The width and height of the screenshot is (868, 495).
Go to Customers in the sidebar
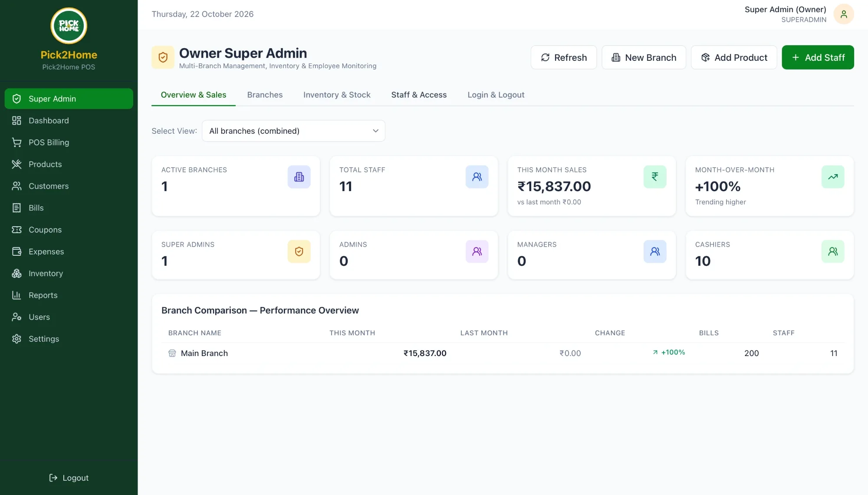coord(69,186)
